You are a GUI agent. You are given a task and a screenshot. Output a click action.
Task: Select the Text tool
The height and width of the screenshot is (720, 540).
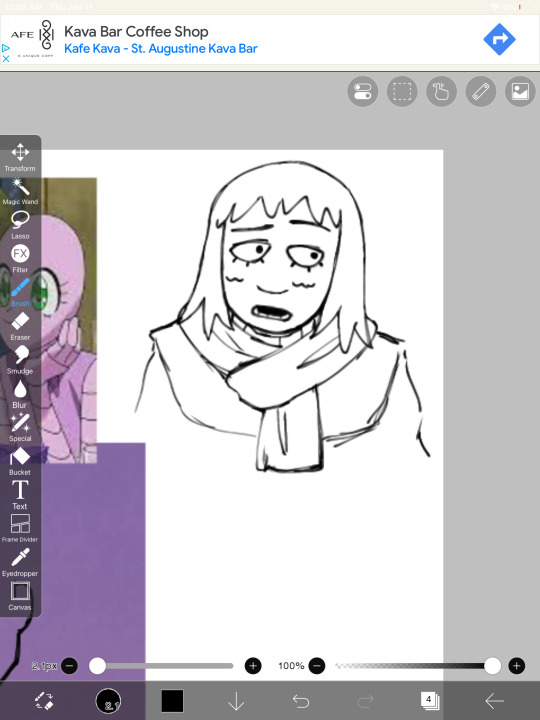(x=20, y=495)
